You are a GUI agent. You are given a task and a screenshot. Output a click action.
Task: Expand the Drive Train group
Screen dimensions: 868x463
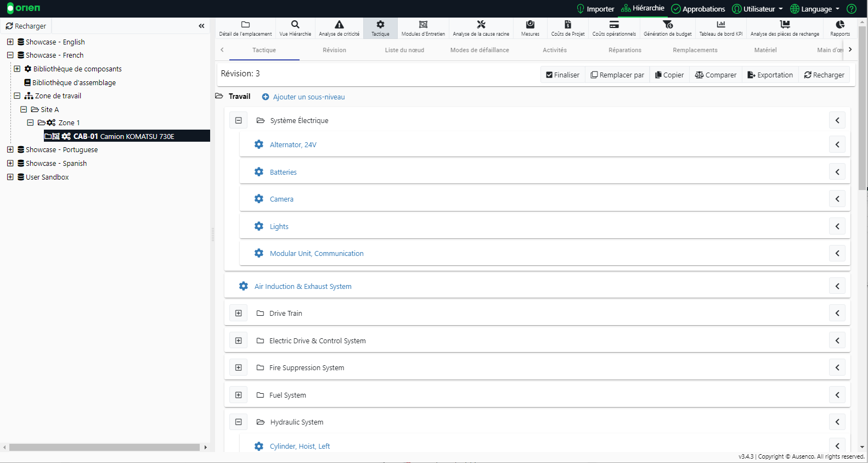[x=239, y=313]
